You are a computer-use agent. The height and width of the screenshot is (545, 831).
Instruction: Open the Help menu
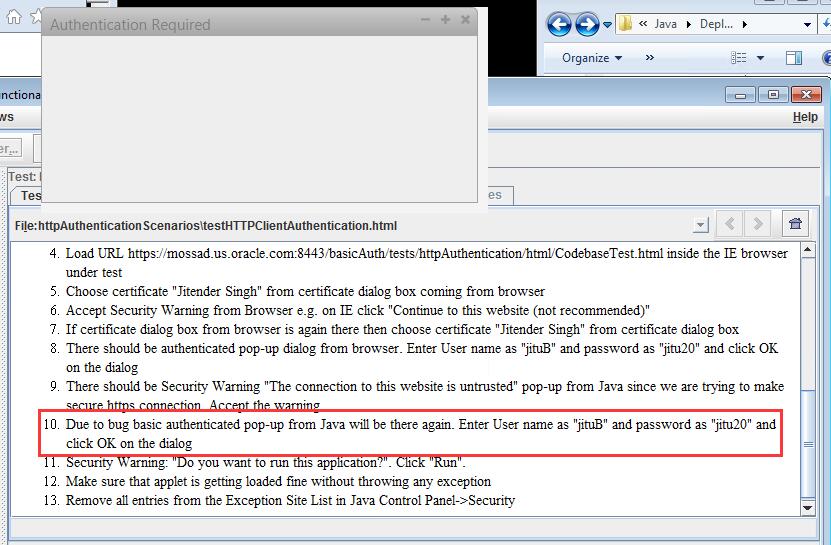coord(804,117)
